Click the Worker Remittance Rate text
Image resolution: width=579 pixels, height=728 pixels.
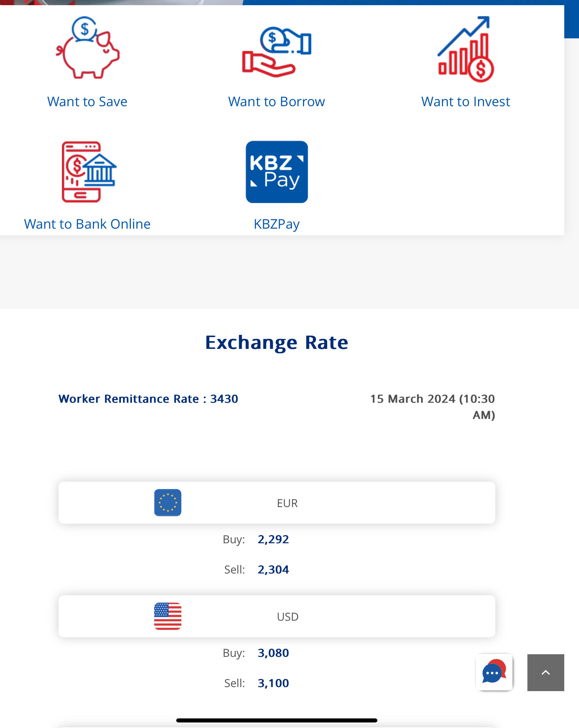tap(148, 399)
